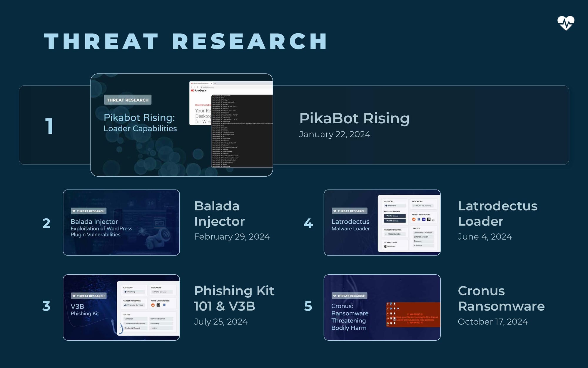The width and height of the screenshot is (588, 368).
Task: Click Threat Research badge on Balada card
Action: (88, 211)
